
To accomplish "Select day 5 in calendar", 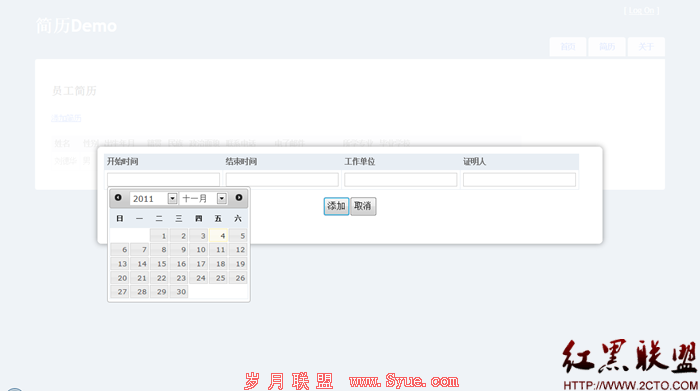I will click(x=238, y=236).
